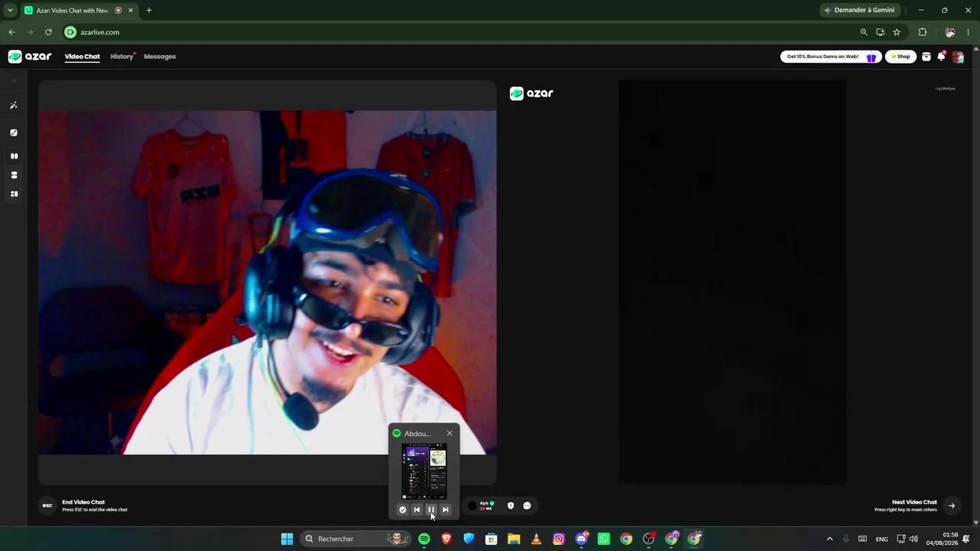980x551 pixels.
Task: Pause Spotify playback
Action: [431, 510]
